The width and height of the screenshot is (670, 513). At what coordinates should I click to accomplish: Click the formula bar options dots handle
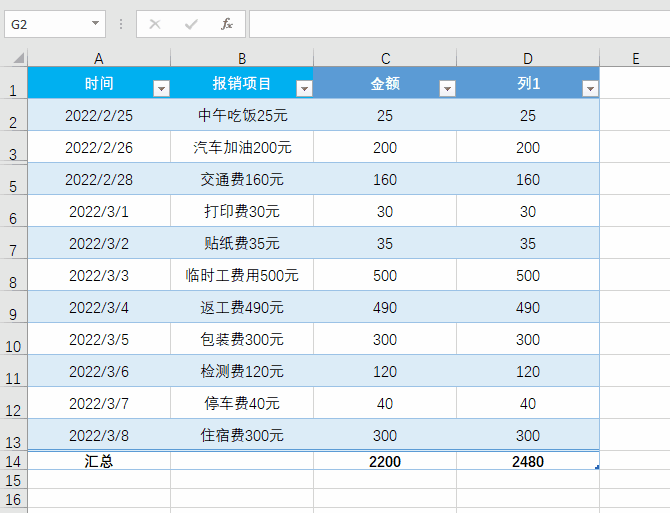121,24
